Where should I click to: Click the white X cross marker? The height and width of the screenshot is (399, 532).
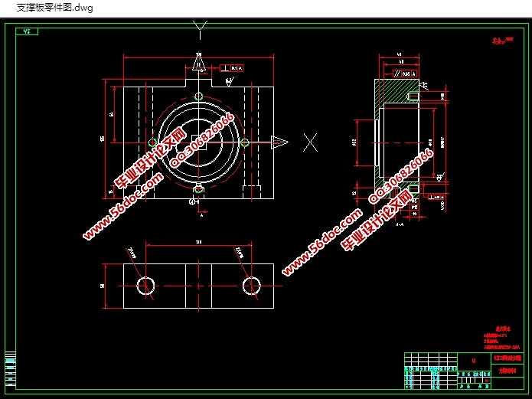pos(310,142)
